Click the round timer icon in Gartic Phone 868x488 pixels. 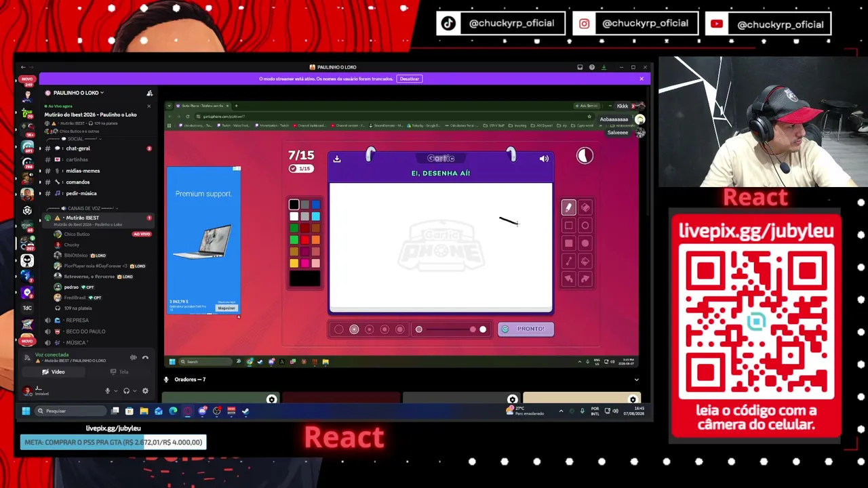click(585, 156)
